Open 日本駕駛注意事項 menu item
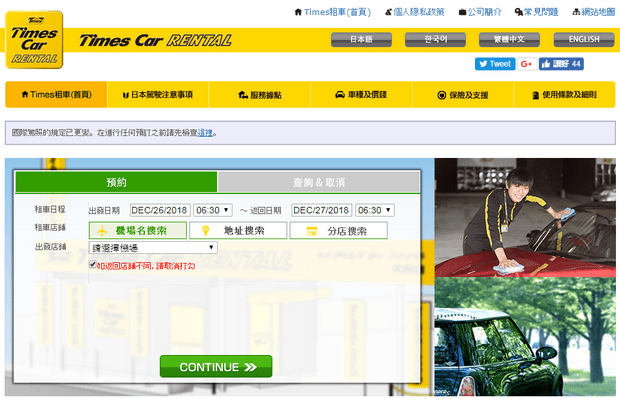The image size is (620, 399). click(158, 95)
